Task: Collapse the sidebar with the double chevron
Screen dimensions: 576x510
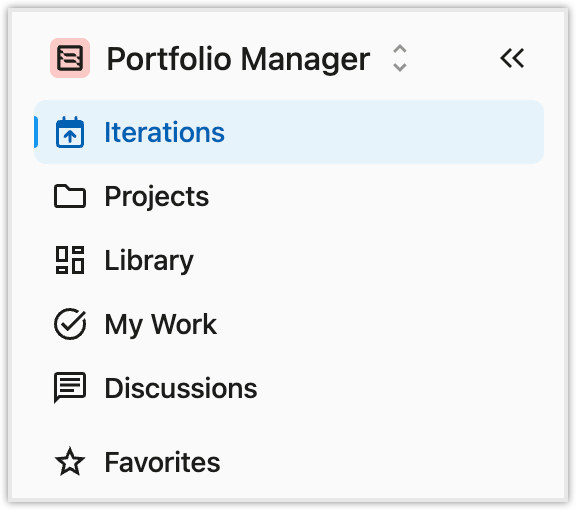Action: 512,58
